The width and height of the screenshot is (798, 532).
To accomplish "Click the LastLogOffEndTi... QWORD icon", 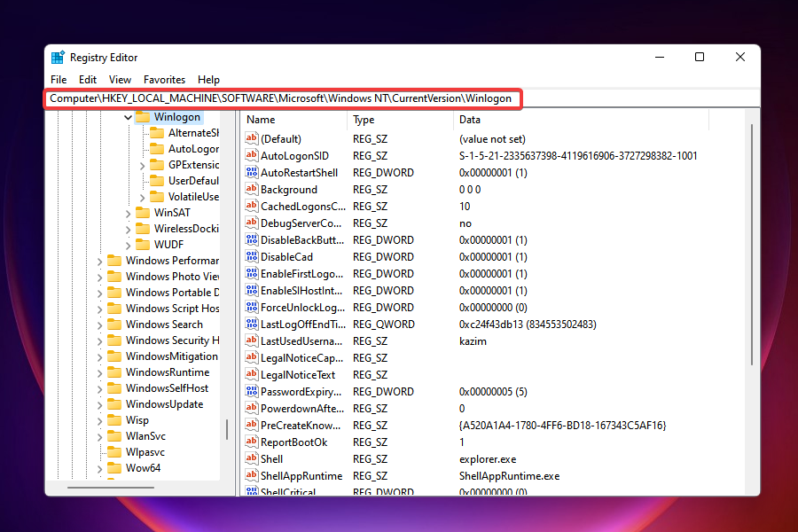I will point(252,324).
